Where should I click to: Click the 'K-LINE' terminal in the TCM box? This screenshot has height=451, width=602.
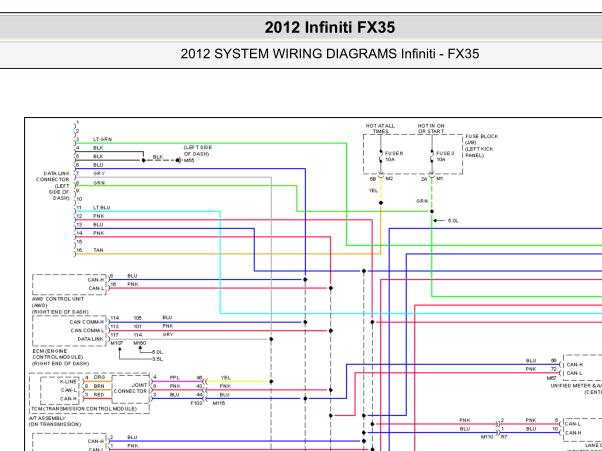tap(68, 382)
